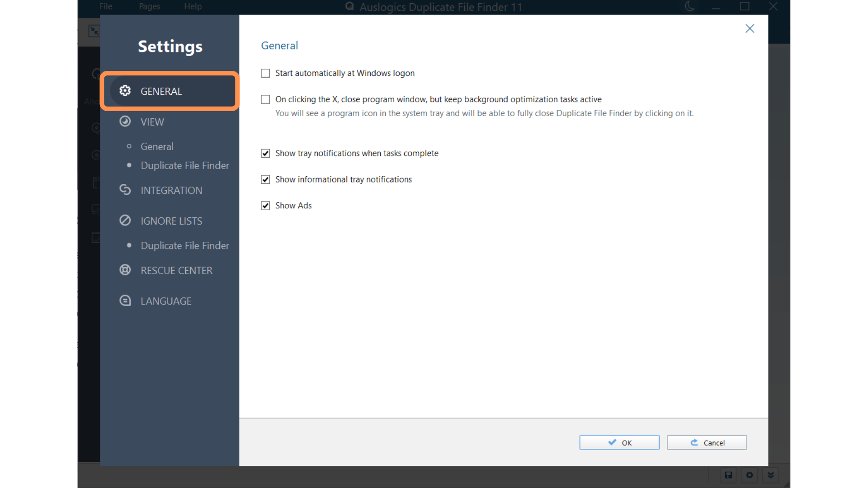Click the Language speech bubble icon
This screenshot has height=488, width=868.
tap(125, 300)
